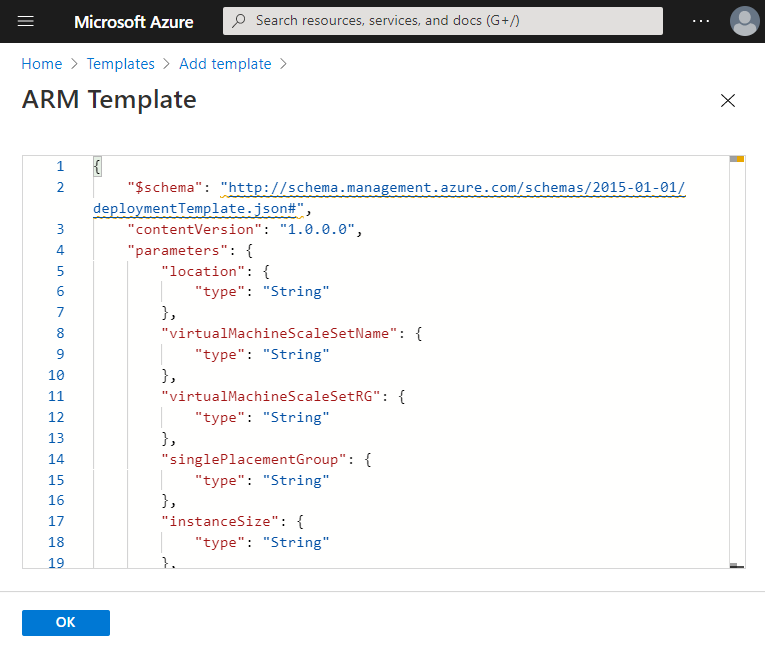The image size is (765, 653).
Task: Click the search magnifier icon
Action: (x=239, y=21)
